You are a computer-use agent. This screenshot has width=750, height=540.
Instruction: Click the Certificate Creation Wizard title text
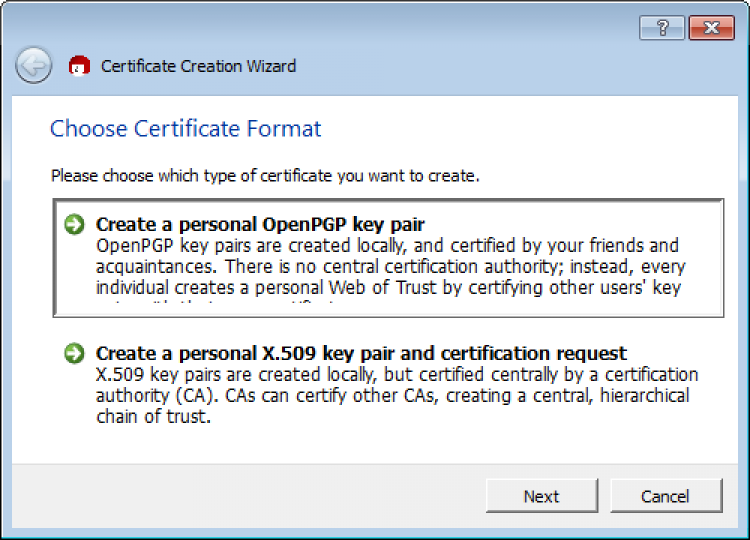pos(198,66)
